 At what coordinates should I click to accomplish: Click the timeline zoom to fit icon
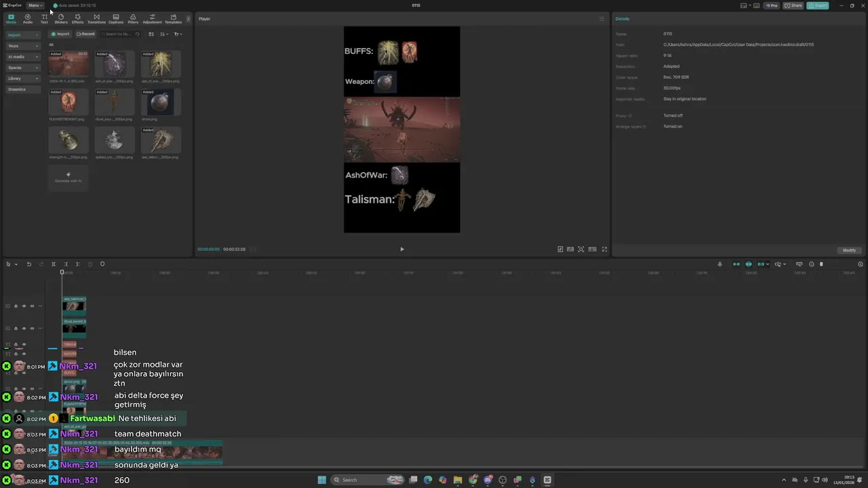click(861, 264)
